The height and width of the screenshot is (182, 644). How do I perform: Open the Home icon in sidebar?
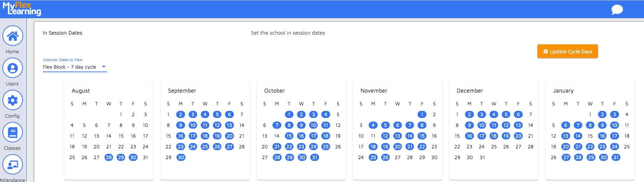(x=12, y=36)
